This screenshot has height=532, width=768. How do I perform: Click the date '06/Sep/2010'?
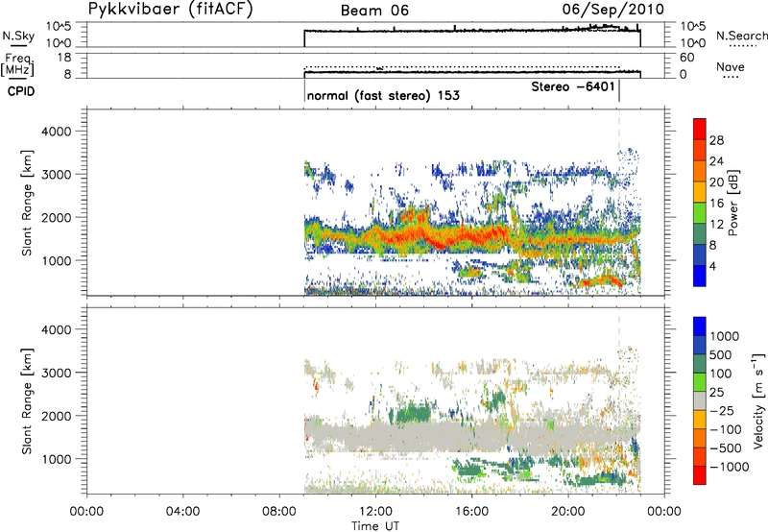[x=613, y=9]
